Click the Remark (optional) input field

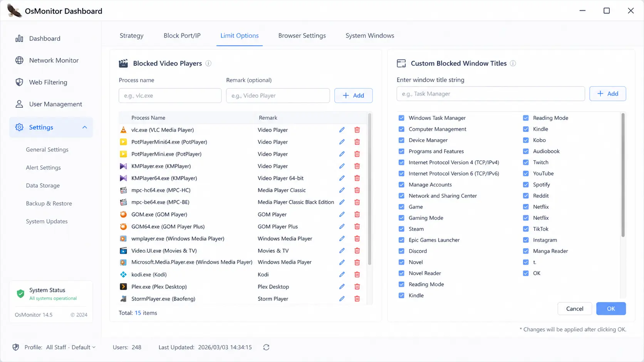pos(278,95)
